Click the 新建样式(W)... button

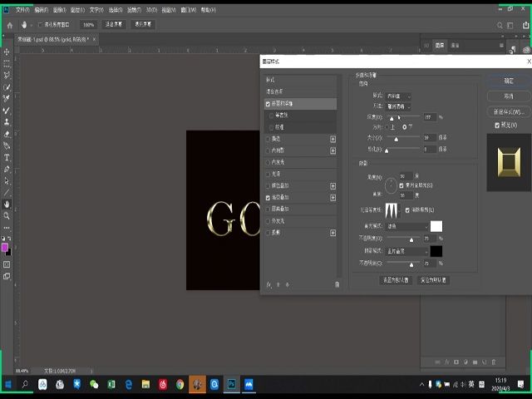(x=508, y=111)
